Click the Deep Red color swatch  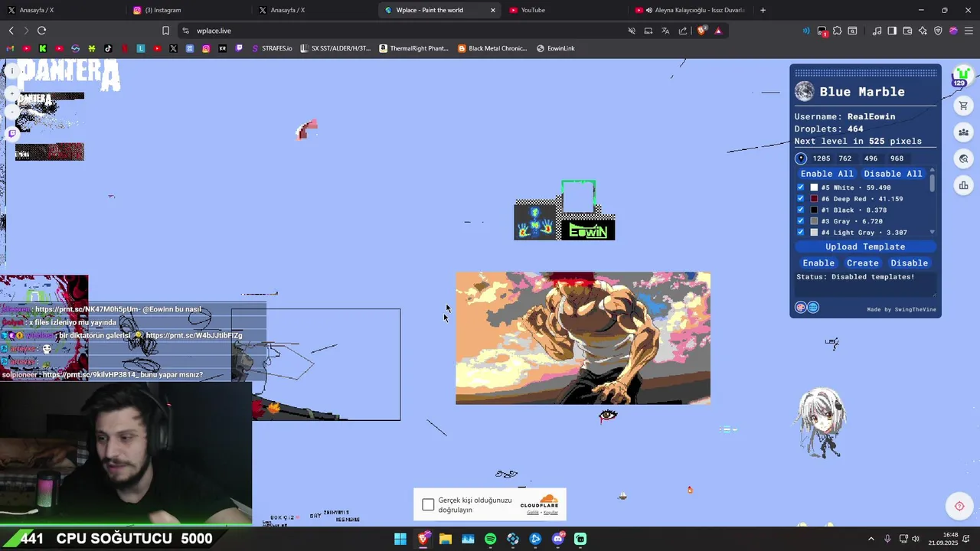click(x=814, y=199)
